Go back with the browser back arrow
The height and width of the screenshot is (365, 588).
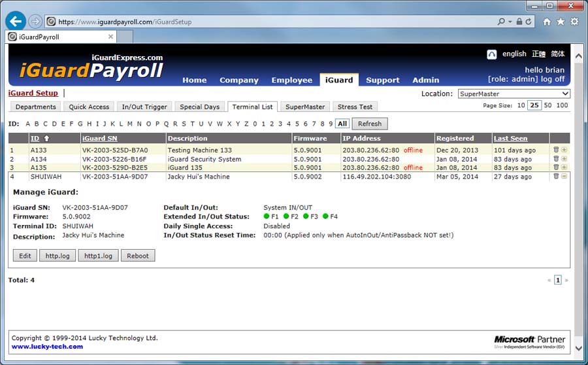[x=16, y=21]
